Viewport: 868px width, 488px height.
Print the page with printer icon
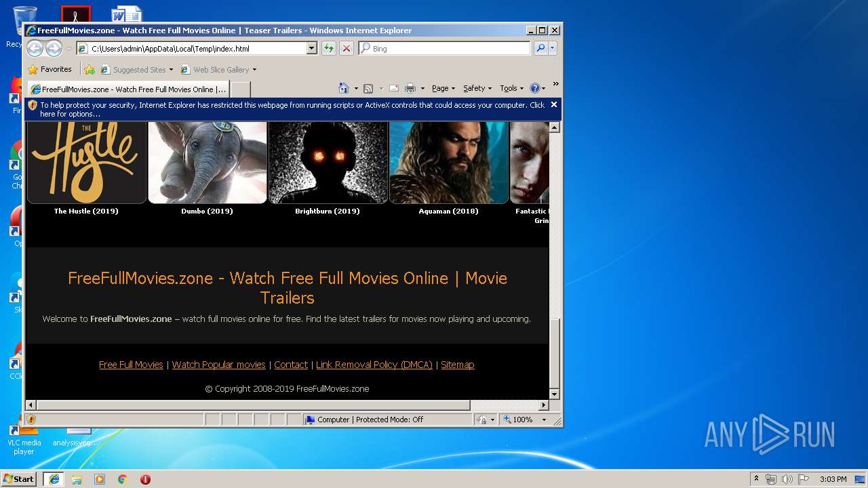[410, 88]
